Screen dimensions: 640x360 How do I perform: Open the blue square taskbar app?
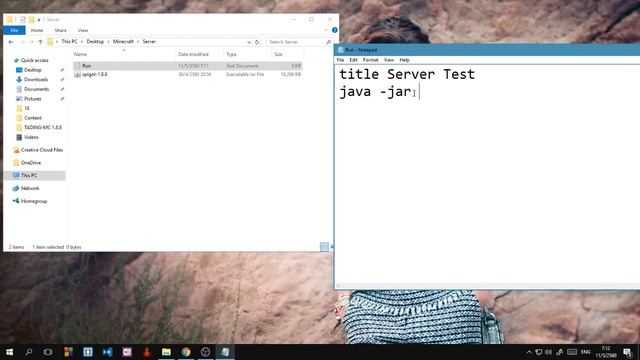[88, 352]
